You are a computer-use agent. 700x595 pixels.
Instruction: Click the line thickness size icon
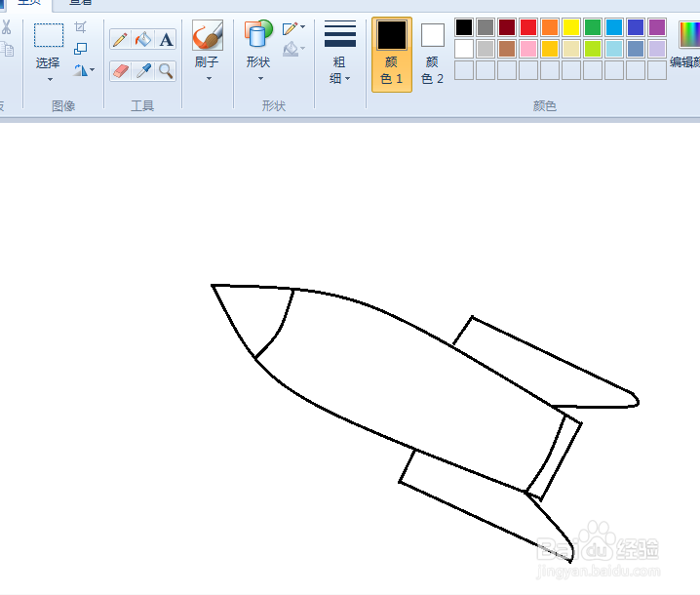pyautogui.click(x=340, y=33)
